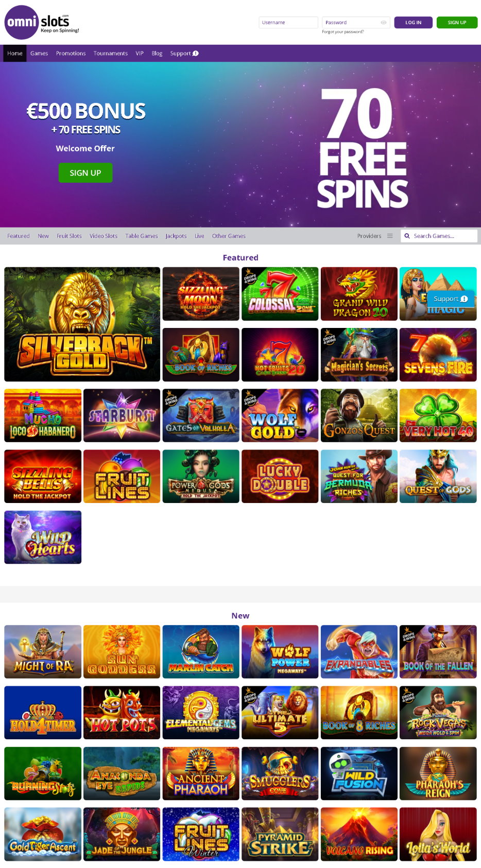Launch the Starburst slot tile
The width and height of the screenshot is (481, 868).
(122, 415)
